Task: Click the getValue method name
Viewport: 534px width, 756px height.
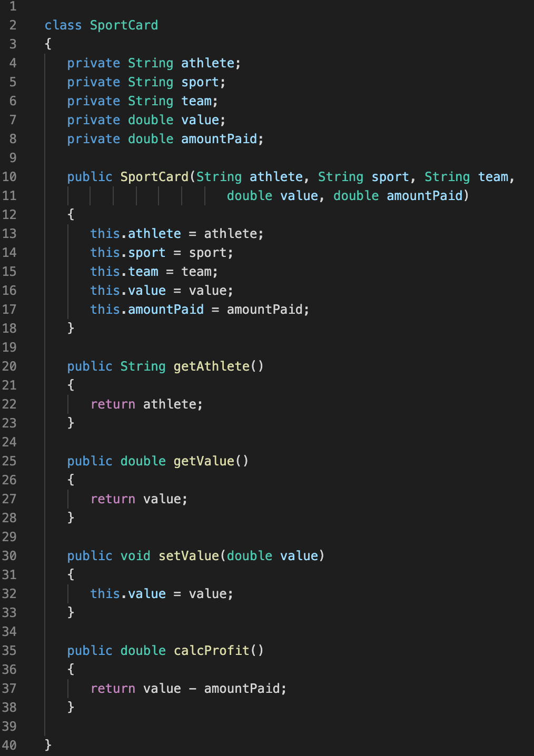Action: [204, 461]
